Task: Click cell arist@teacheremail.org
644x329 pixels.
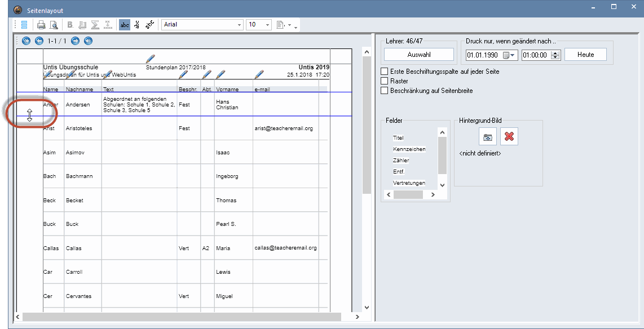Action: 284,128
